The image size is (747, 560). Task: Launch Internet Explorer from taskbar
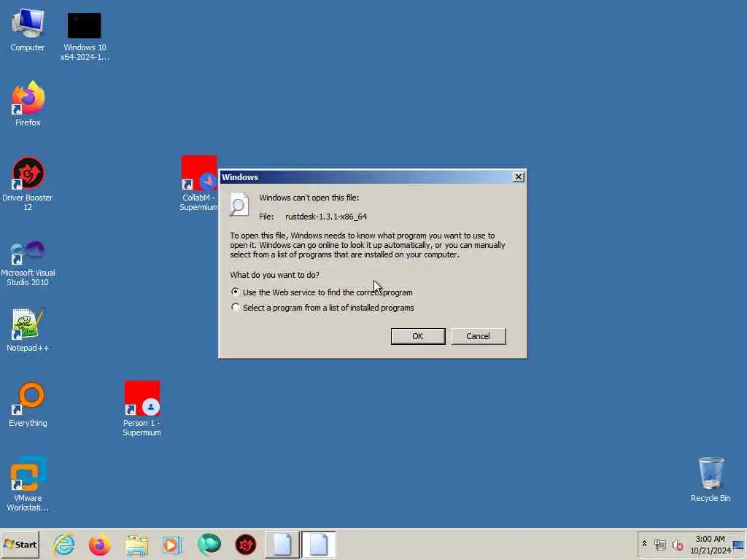click(x=64, y=545)
